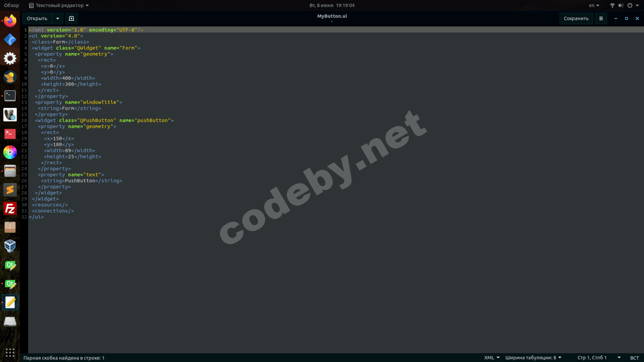The image size is (644, 362).
Task: Click the <string>PushButton</string> line
Action: [x=81, y=181]
